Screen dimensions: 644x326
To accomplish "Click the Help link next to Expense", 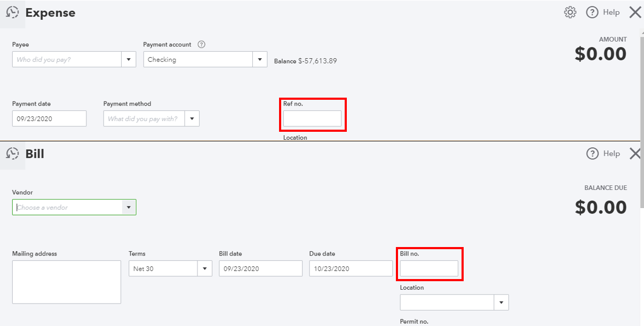I will (x=611, y=12).
